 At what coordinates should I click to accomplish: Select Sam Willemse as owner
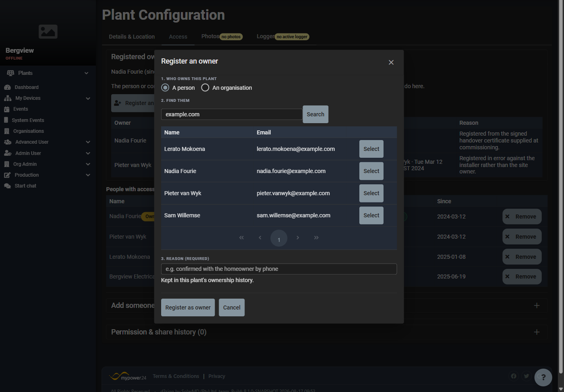coord(371,215)
